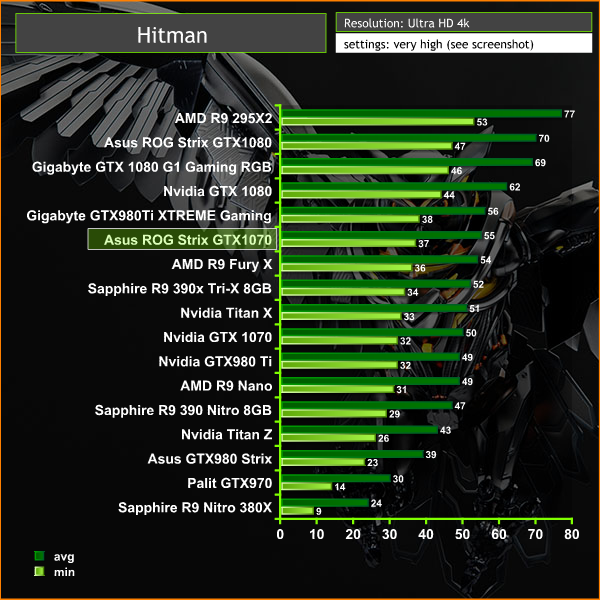The height and width of the screenshot is (600, 600).
Task: Click x-axis tick label 0
Action: (x=280, y=534)
